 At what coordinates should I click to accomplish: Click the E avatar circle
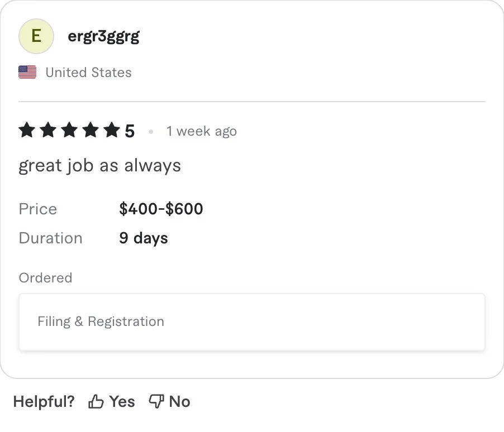(36, 36)
